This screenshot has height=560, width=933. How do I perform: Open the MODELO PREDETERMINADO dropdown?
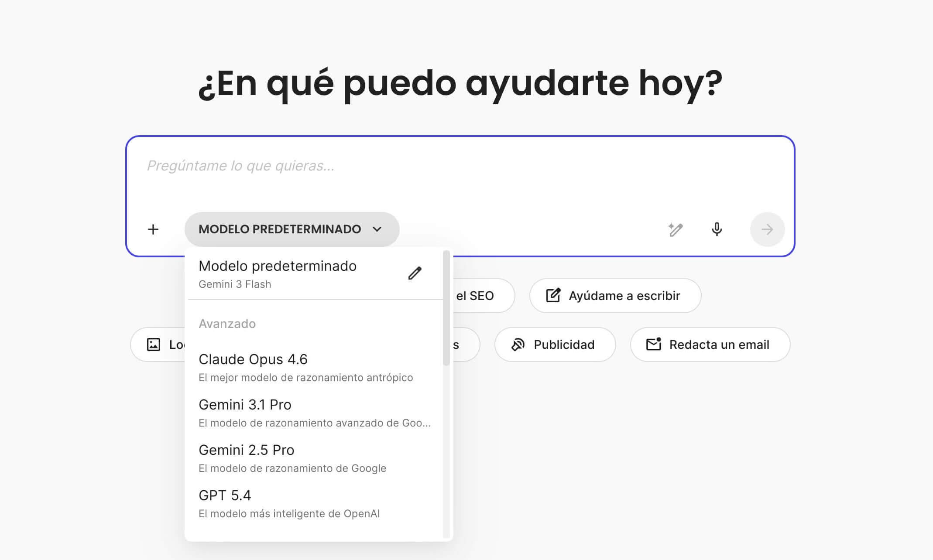point(292,229)
